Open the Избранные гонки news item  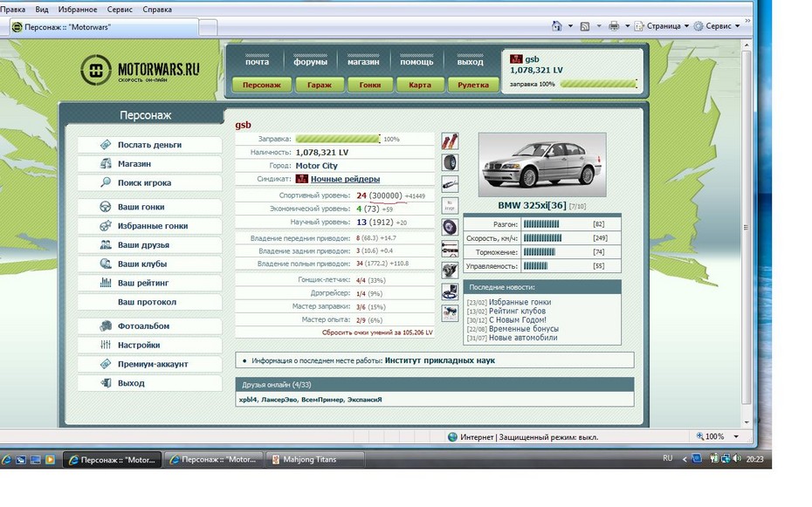pos(520,302)
